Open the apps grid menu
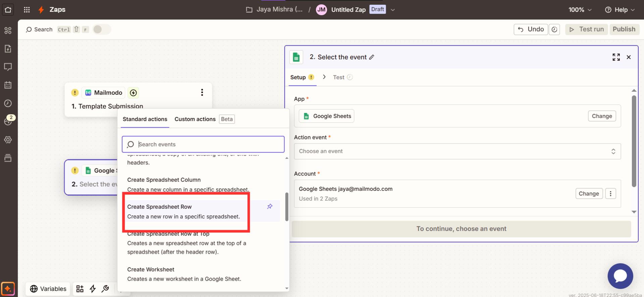This screenshot has height=297, width=644. click(27, 10)
